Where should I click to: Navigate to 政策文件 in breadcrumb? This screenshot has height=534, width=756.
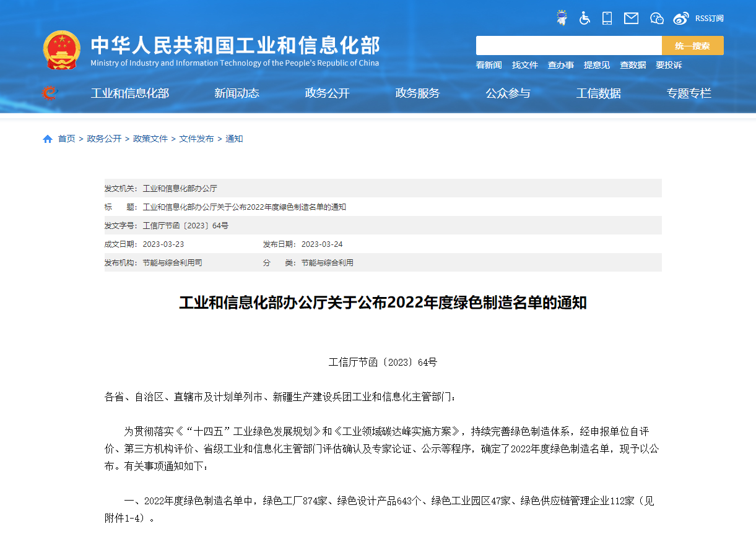150,139
